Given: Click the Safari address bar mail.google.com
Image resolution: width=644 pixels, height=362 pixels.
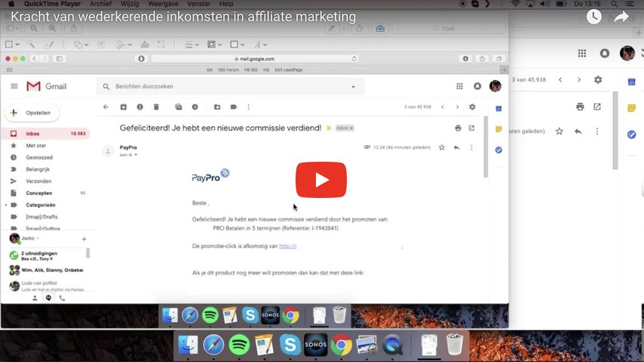Looking at the screenshot, I should point(255,59).
